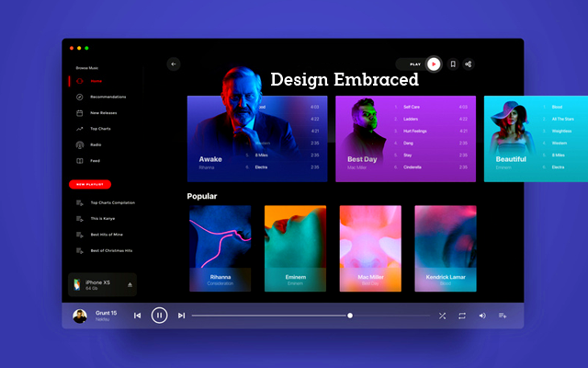This screenshot has height=368, width=588.
Task: Click the Popular section heading
Action: [202, 196]
